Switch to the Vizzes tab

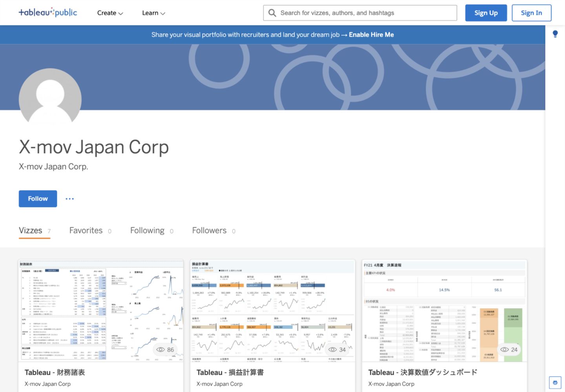click(x=35, y=230)
